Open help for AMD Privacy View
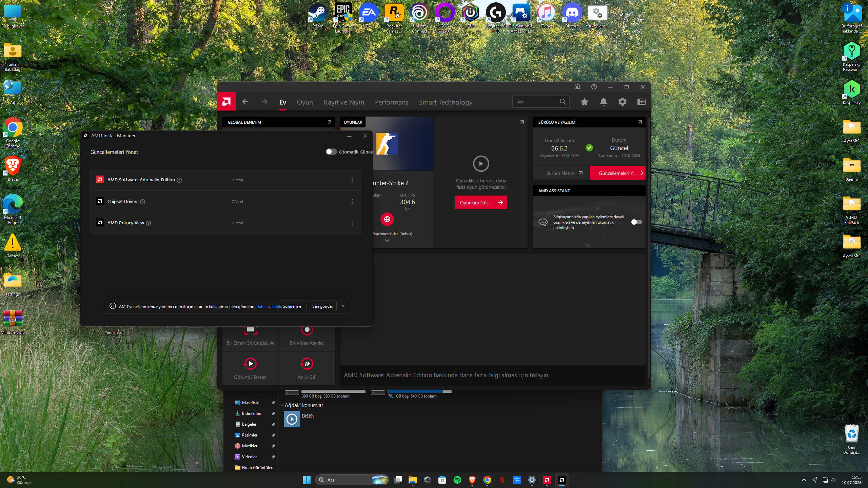Image resolution: width=868 pixels, height=488 pixels. pyautogui.click(x=149, y=223)
